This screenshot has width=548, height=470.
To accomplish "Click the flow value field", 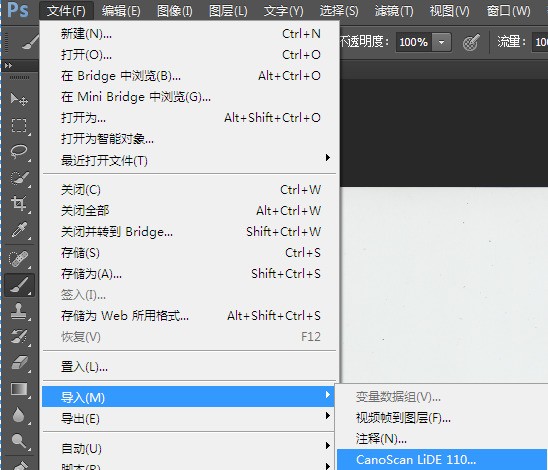I will pyautogui.click(x=540, y=42).
